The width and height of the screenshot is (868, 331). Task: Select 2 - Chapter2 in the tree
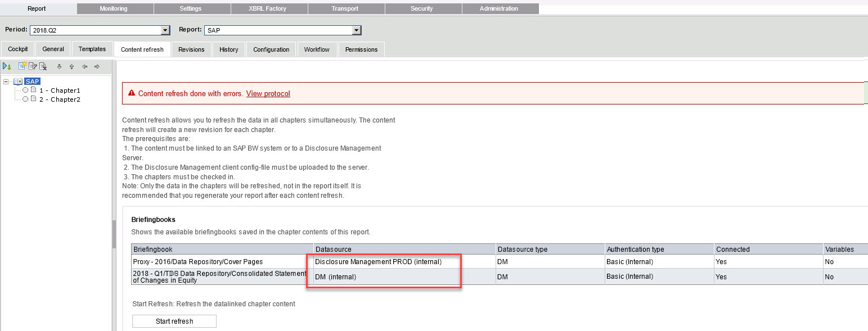[60, 99]
